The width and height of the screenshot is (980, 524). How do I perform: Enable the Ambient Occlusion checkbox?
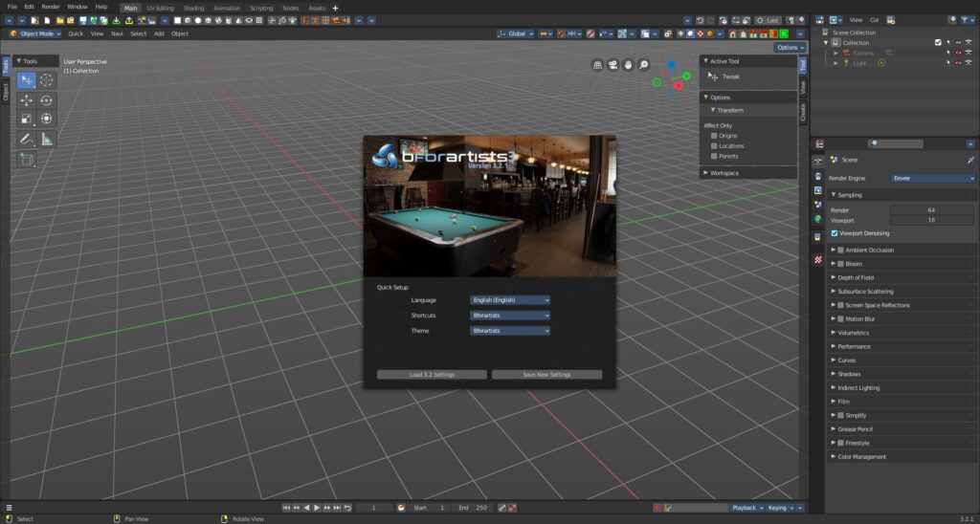point(840,250)
